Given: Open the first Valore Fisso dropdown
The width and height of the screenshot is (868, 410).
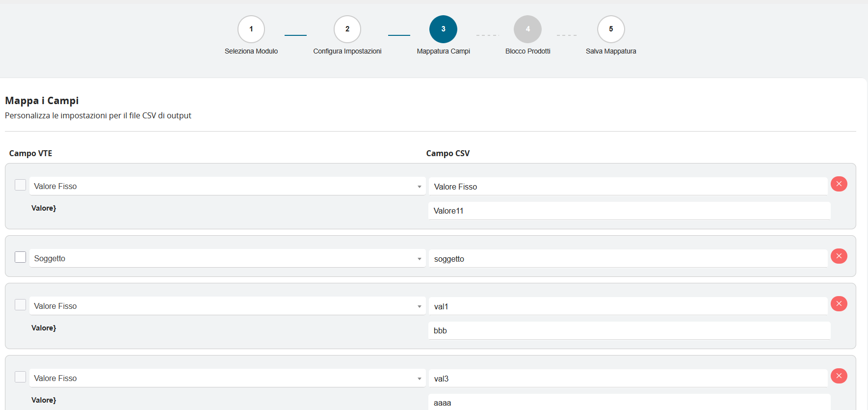Looking at the screenshot, I should click(x=227, y=187).
